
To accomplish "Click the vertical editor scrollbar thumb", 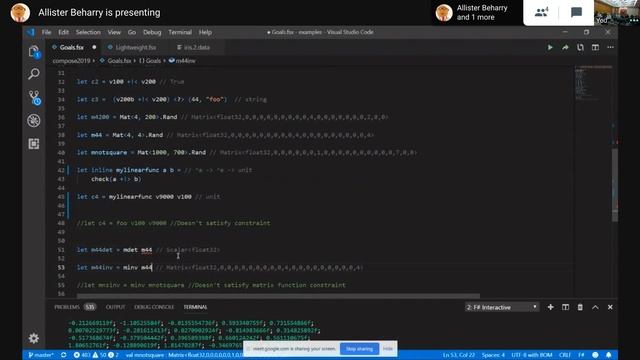I will [615, 185].
